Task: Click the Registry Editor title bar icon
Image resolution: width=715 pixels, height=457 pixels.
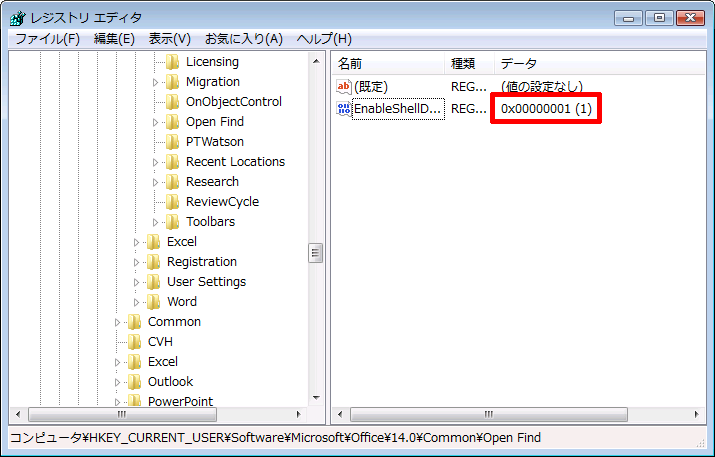Action: point(18,18)
